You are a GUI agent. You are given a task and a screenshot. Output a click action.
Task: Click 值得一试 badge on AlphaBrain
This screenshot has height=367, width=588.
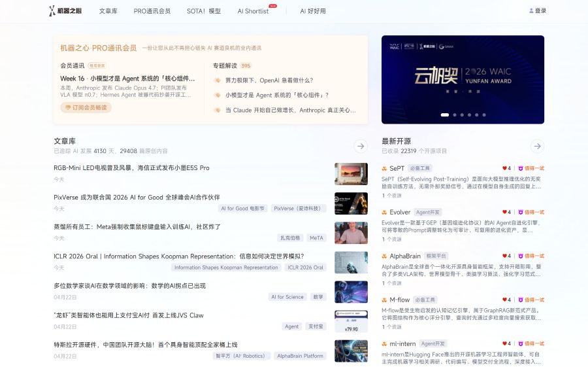point(531,256)
